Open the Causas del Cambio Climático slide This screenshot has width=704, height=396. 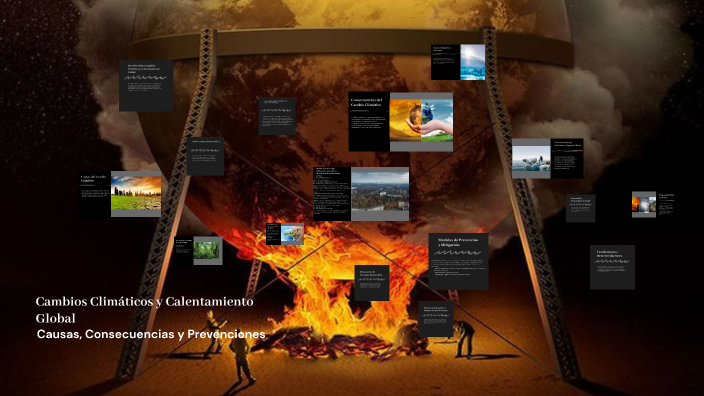[x=120, y=194]
